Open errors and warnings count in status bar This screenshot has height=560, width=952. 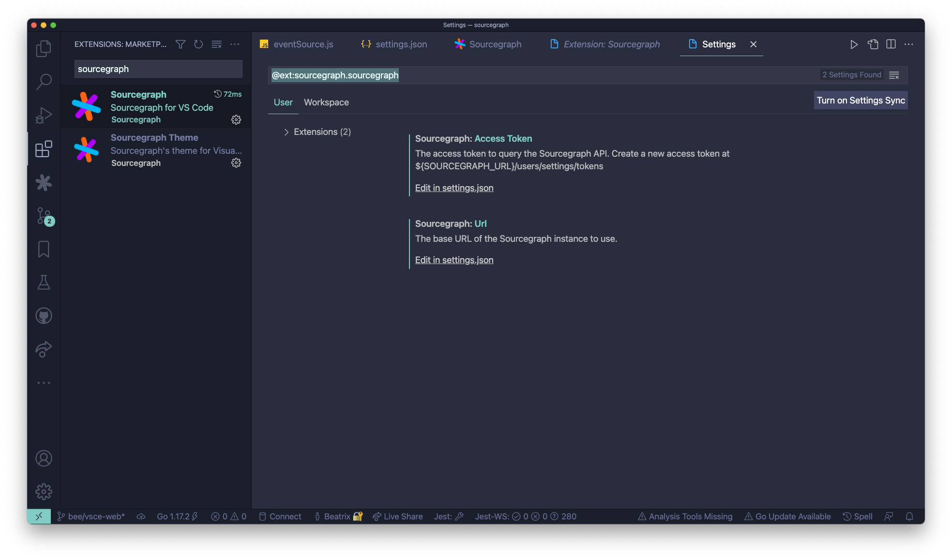point(228,516)
